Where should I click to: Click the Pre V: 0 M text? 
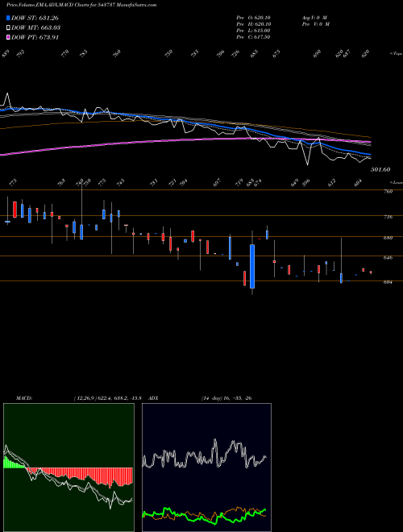tap(315, 24)
